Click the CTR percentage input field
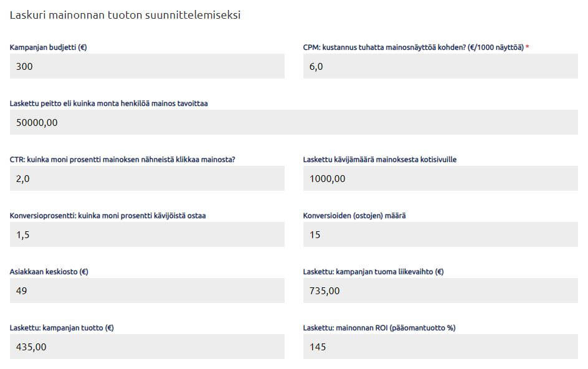The image size is (588, 369). (x=146, y=178)
